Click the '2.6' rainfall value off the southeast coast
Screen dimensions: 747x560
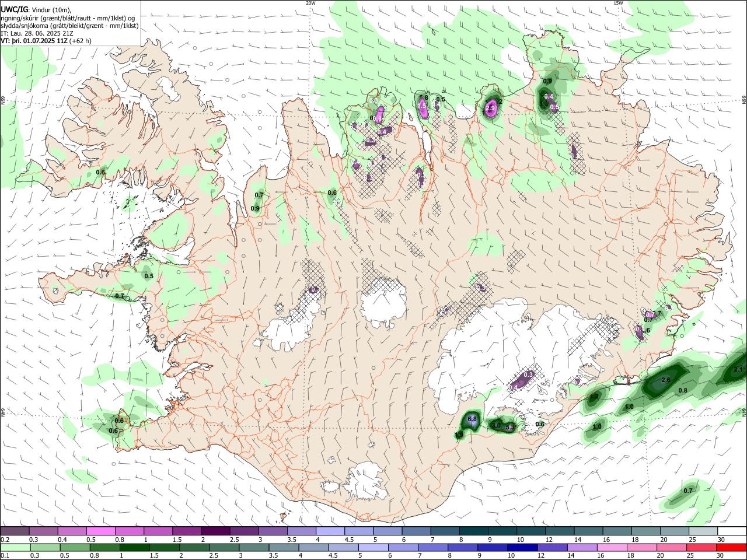(665, 380)
